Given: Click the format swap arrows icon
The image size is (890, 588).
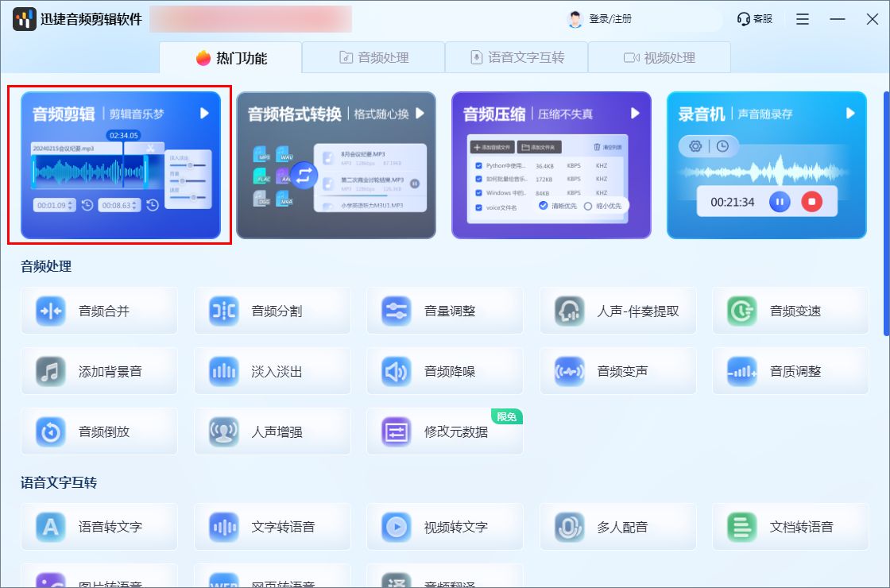Looking at the screenshot, I should tap(304, 175).
